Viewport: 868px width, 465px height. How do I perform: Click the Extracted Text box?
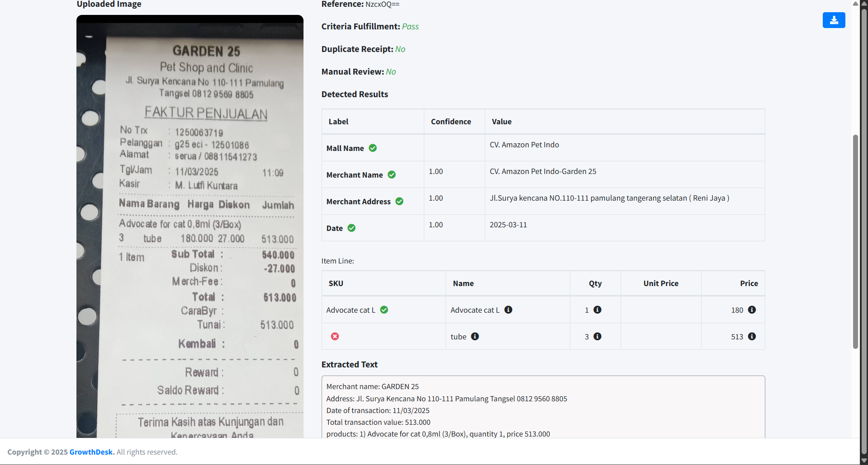(543, 407)
